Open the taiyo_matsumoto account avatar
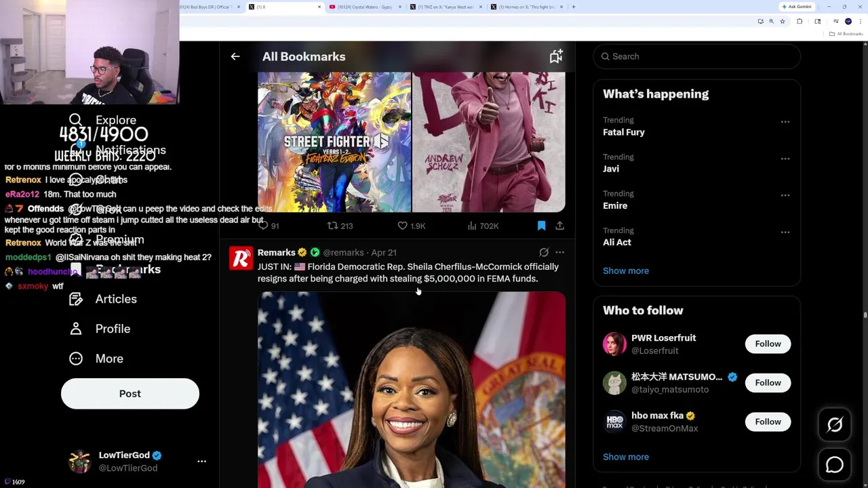 [614, 383]
